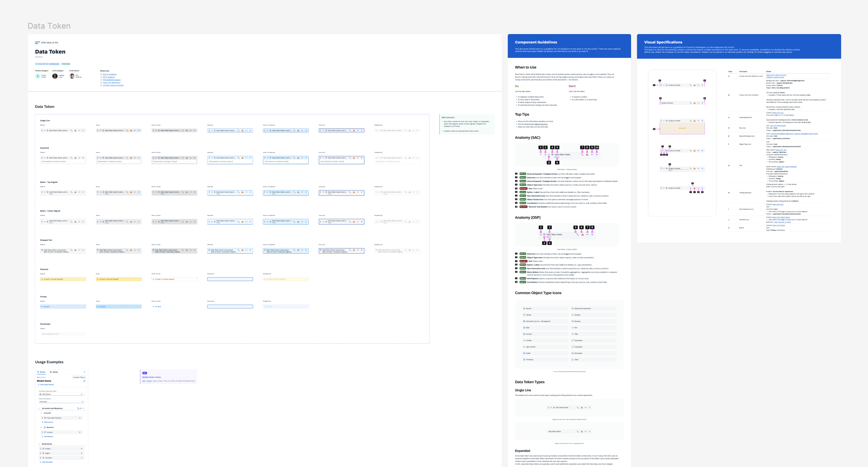Click the Available Objects button

pyautogui.click(x=79, y=377)
